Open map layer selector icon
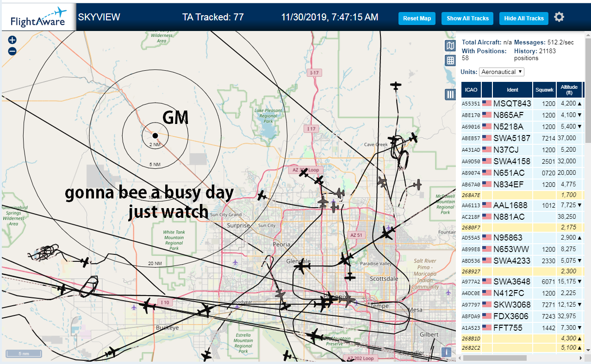The width and height of the screenshot is (591, 364). pos(450,45)
